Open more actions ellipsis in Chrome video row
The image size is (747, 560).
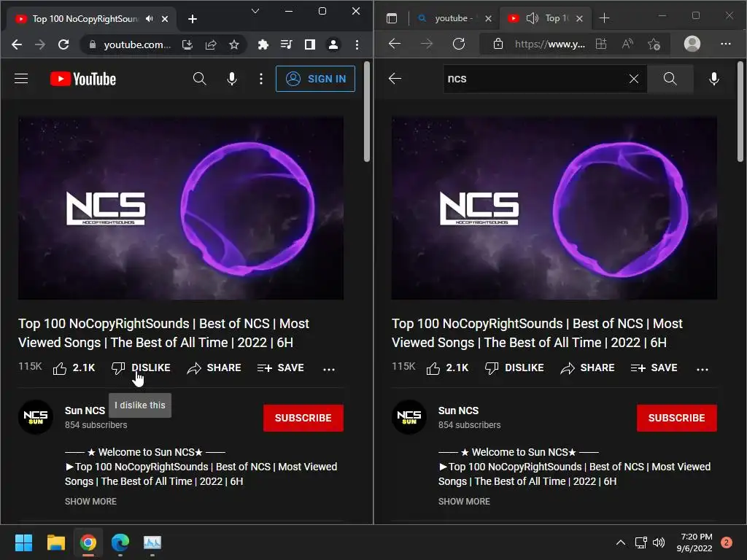point(329,369)
